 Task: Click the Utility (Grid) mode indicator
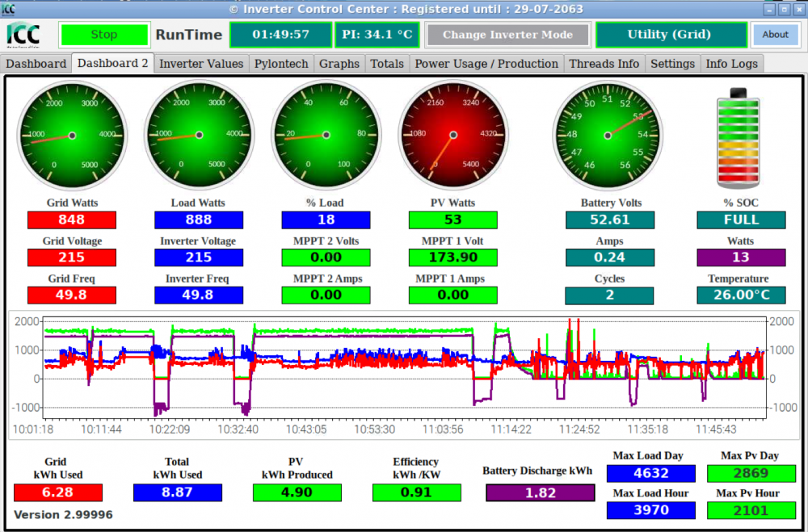[671, 35]
